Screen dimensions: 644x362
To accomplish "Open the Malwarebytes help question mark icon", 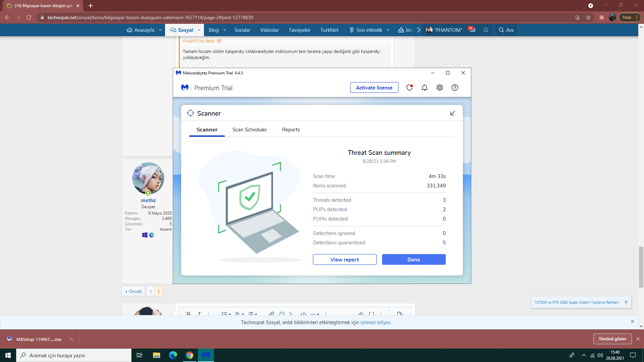I will (454, 87).
